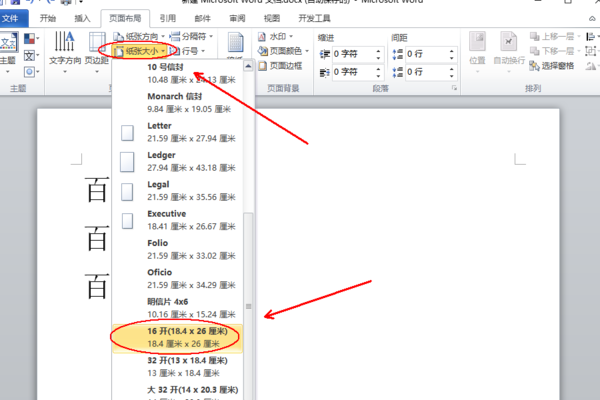Switch to the 开发工具 tab
600x400 pixels.
click(x=315, y=18)
